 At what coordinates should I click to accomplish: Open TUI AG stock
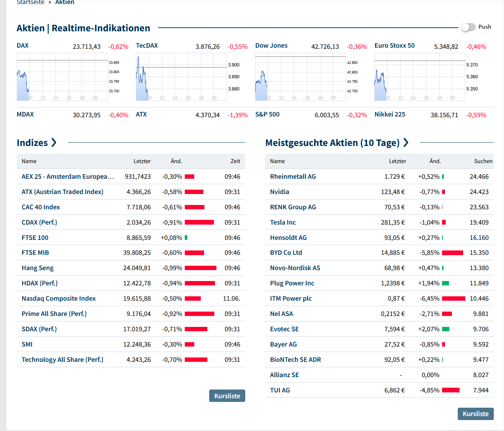[280, 390]
